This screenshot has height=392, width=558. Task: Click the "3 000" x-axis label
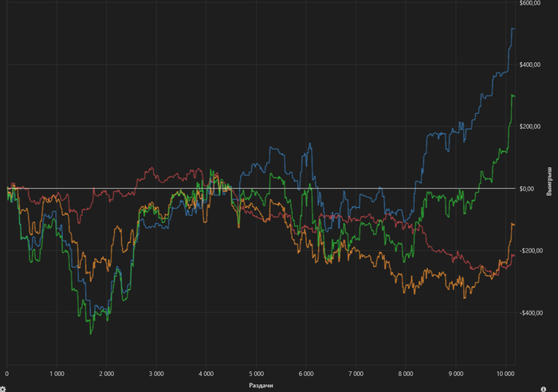pyautogui.click(x=156, y=374)
